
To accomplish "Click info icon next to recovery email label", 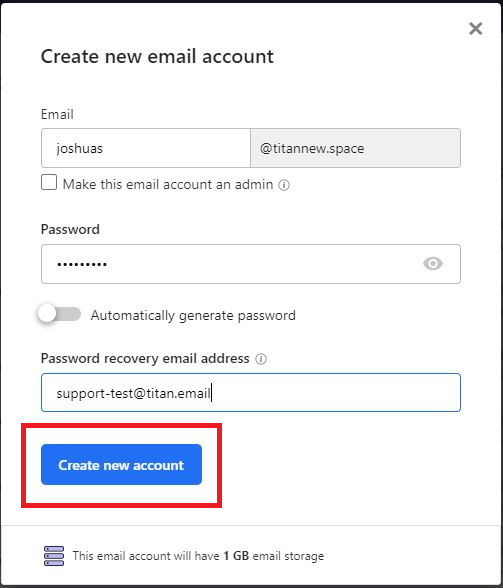I will (x=261, y=359).
